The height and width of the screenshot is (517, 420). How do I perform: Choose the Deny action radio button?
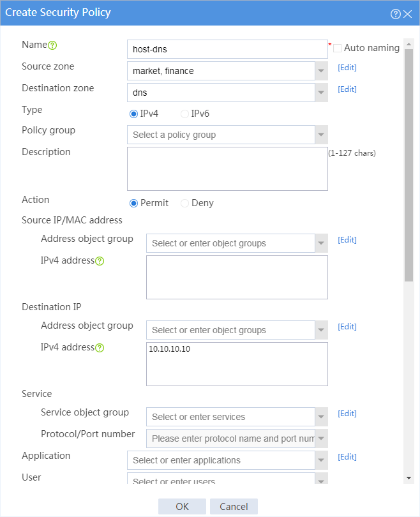(x=184, y=203)
